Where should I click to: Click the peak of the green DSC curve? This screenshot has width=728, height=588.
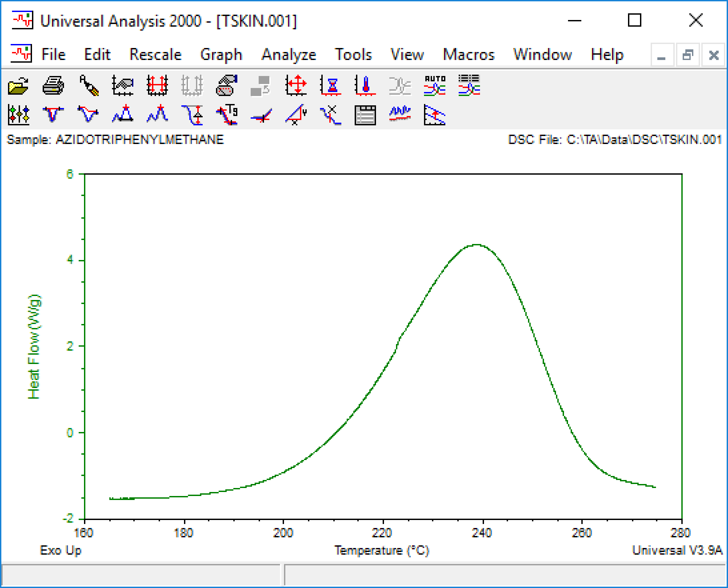(477, 245)
